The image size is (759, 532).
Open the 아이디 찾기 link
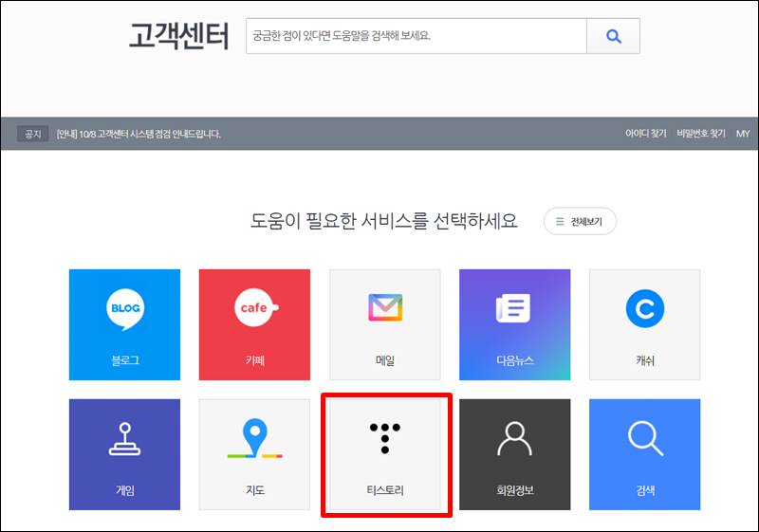coord(646,134)
